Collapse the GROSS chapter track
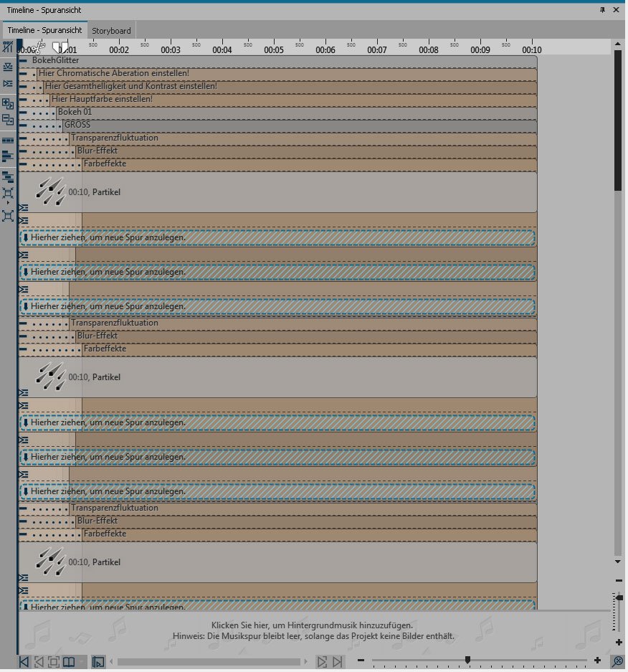 pos(24,126)
